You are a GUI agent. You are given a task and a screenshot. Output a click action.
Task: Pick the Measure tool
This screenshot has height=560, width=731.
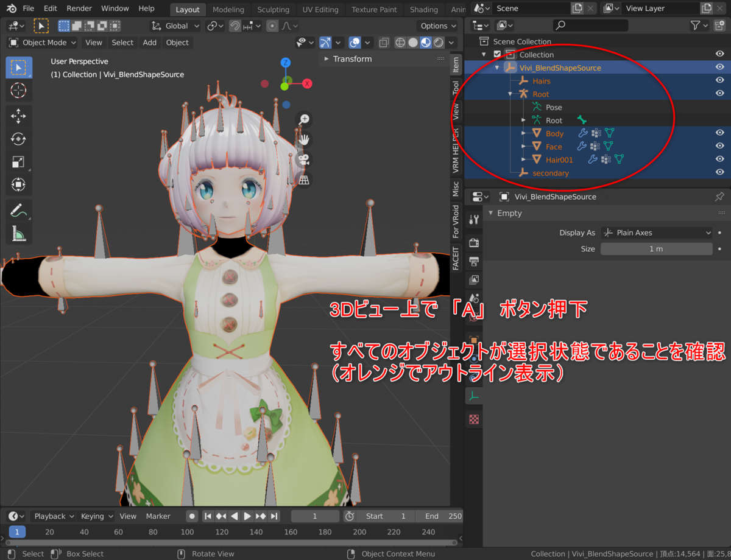(x=19, y=234)
